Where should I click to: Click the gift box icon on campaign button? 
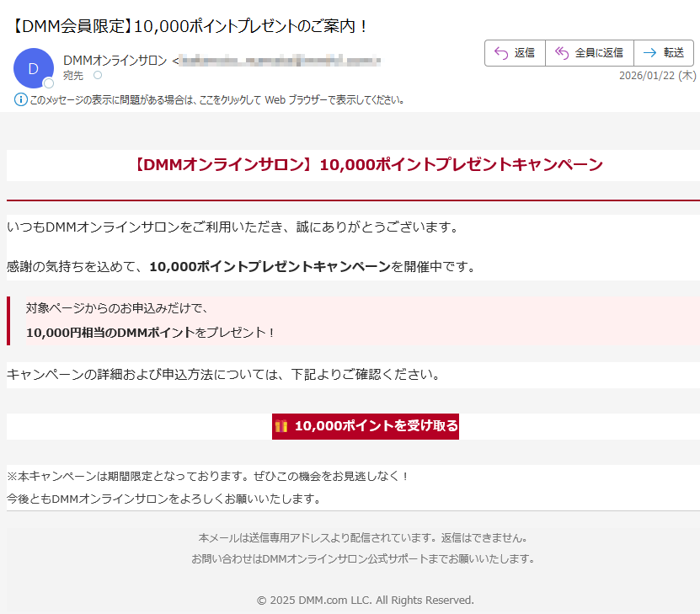281,426
